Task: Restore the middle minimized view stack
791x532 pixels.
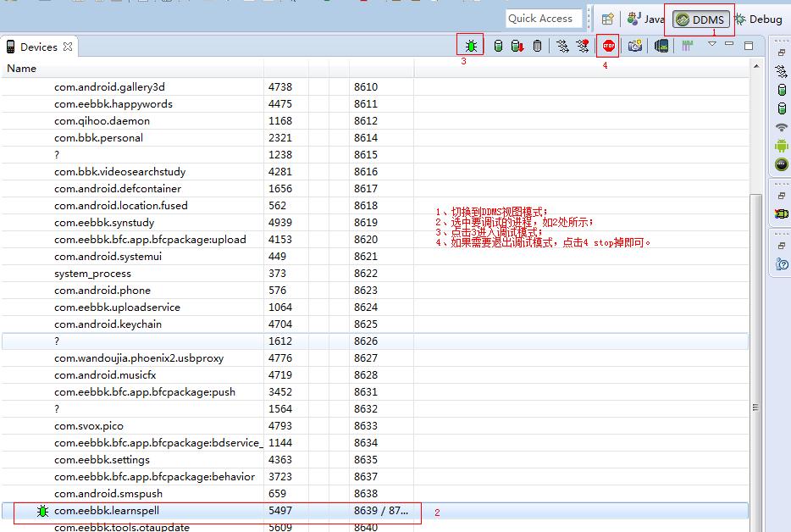Action: point(782,196)
